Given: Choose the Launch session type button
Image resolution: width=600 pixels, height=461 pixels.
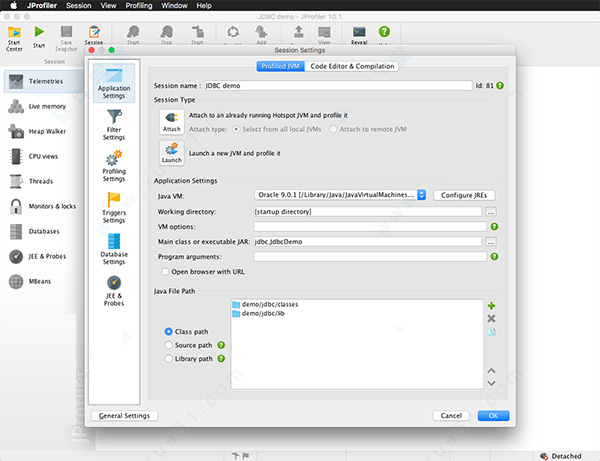Looking at the screenshot, I should [x=172, y=153].
